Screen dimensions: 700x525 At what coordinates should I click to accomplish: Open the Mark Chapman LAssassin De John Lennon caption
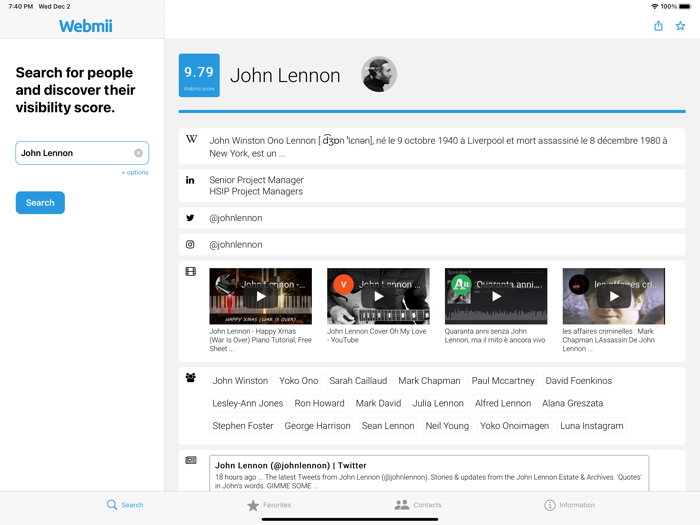(x=608, y=340)
